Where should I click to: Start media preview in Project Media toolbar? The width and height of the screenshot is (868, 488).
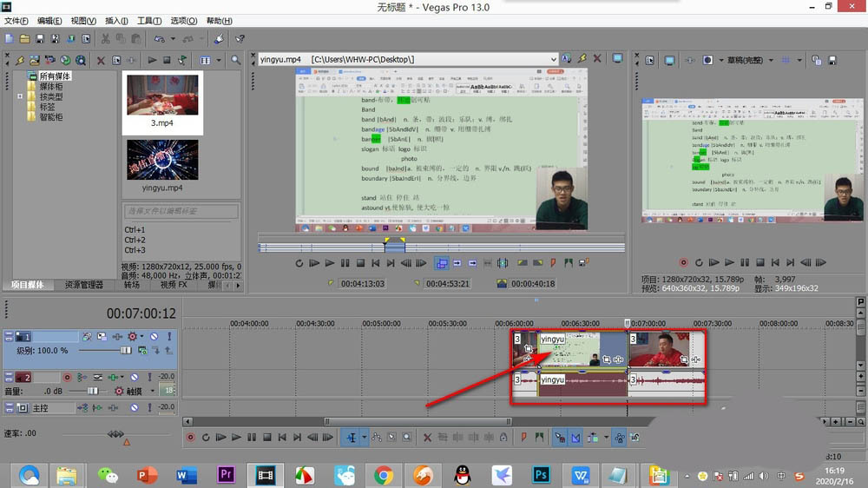point(152,60)
